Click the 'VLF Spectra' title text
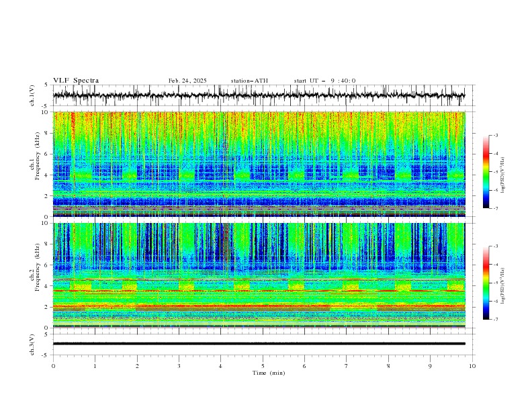 tap(76, 81)
